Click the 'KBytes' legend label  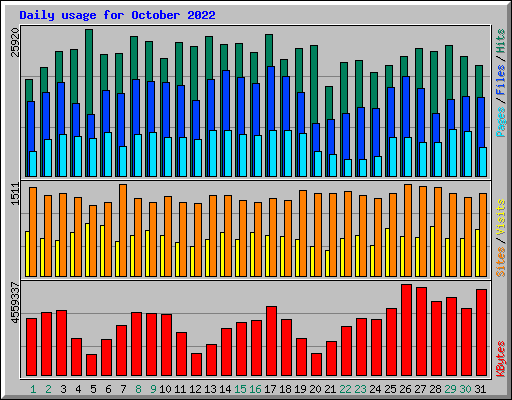pyautogui.click(x=501, y=359)
